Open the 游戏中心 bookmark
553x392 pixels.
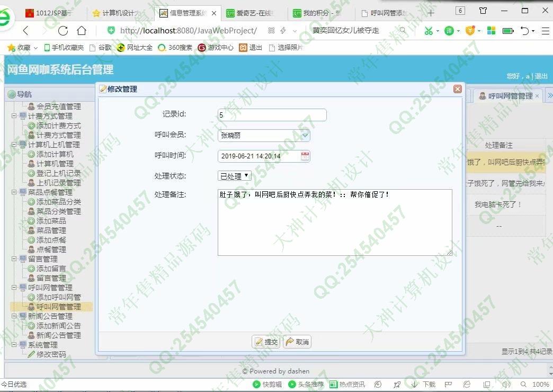tap(216, 47)
